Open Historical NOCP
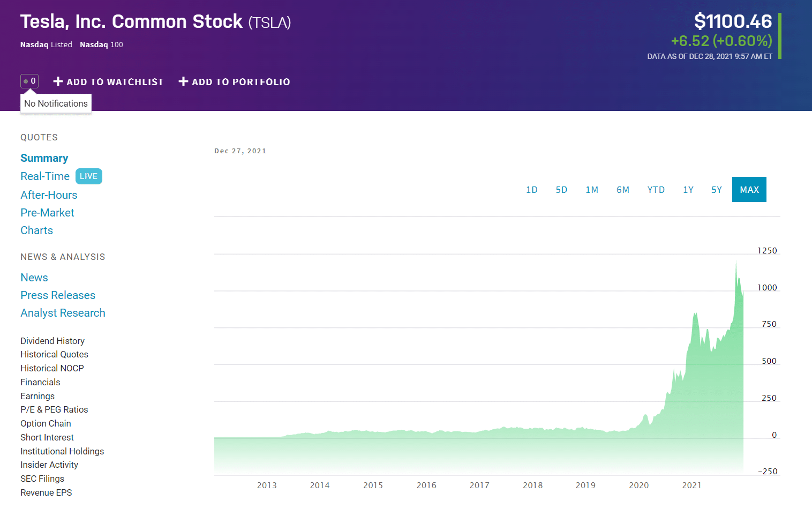Screen dimensions: 812x508 pyautogui.click(x=52, y=368)
